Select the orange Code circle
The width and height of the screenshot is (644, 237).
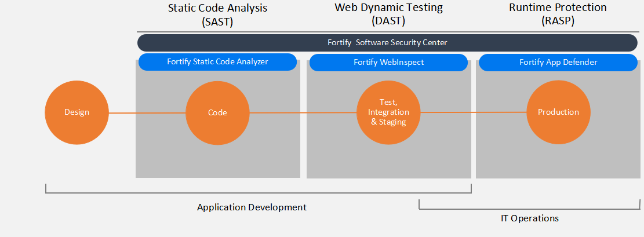[x=218, y=113]
